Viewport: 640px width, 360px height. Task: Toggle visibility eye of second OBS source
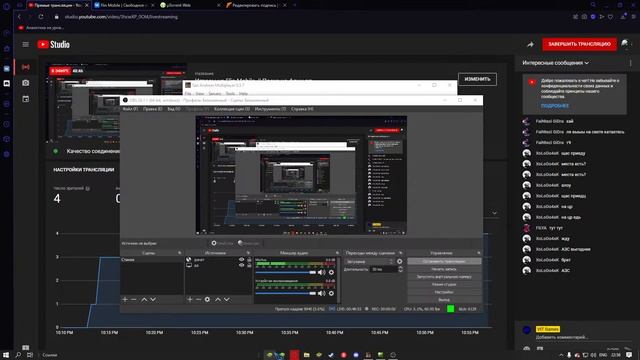click(241, 265)
